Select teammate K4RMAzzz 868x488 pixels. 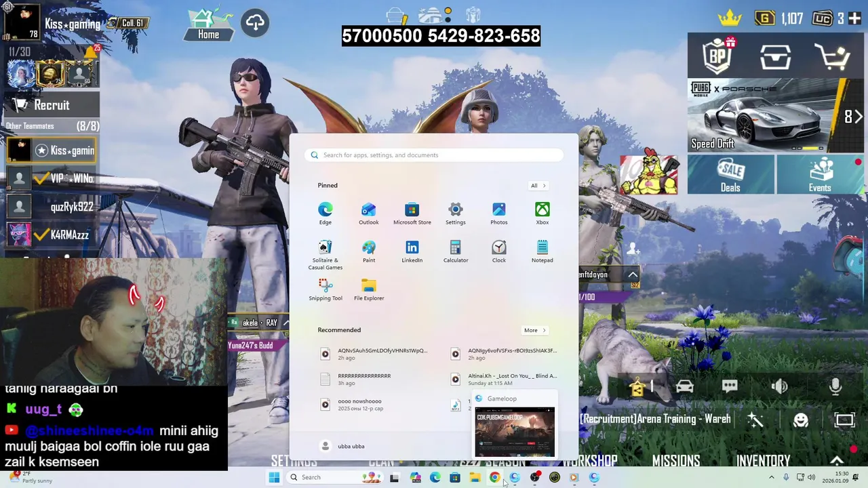point(52,235)
